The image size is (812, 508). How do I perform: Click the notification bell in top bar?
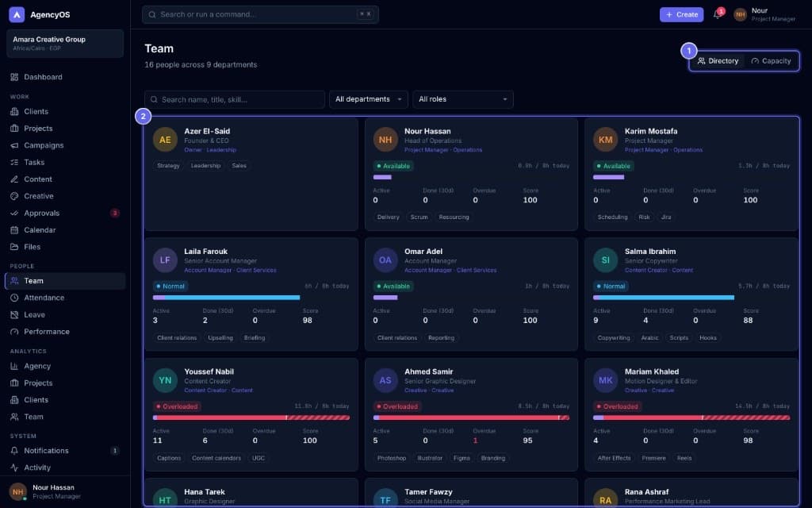coord(717,14)
